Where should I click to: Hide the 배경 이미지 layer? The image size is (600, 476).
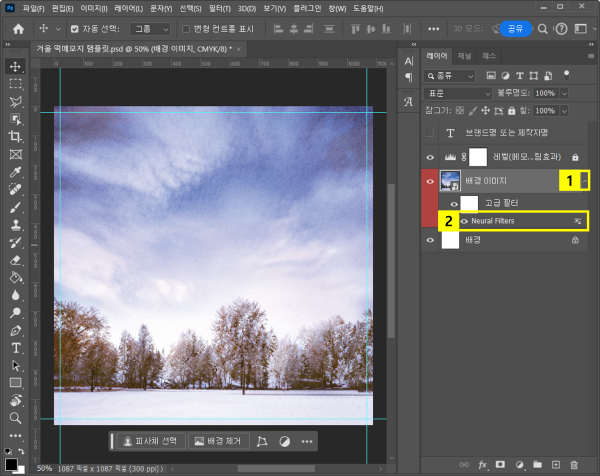tap(430, 181)
